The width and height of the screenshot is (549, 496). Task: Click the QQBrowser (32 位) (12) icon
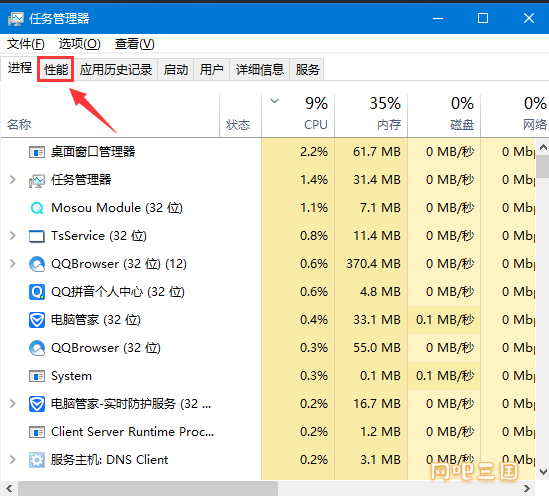37,264
